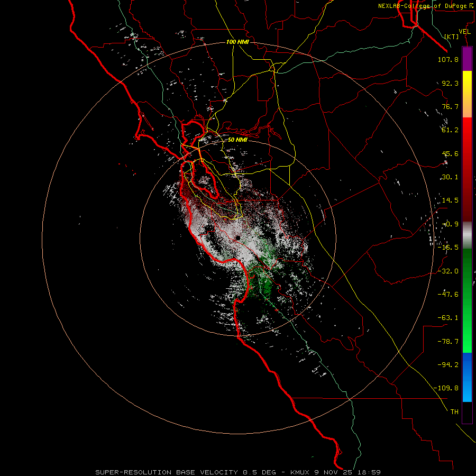
Task: Click the VEL legend title
Action: (x=464, y=31)
